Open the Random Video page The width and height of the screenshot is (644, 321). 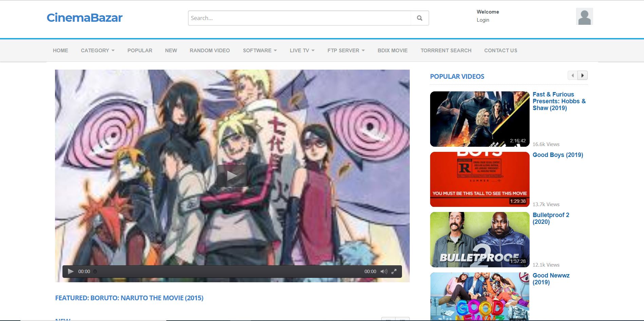209,50
